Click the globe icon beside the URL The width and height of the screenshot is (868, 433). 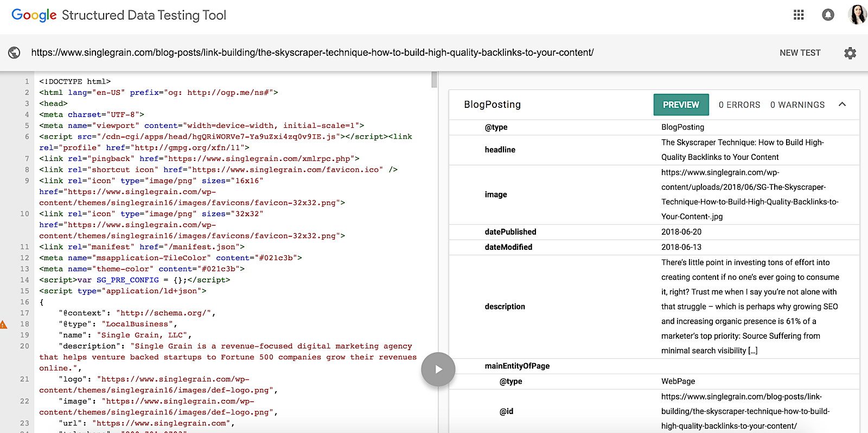point(14,53)
